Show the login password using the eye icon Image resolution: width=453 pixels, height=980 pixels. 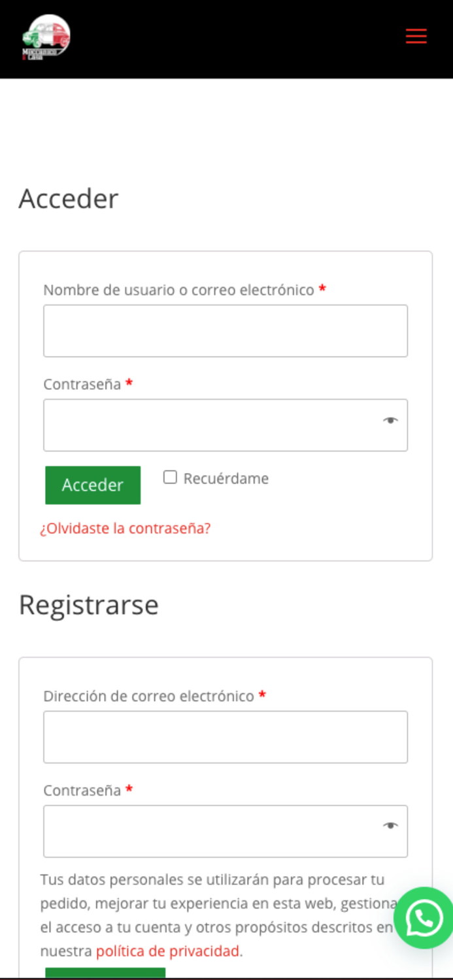[390, 421]
